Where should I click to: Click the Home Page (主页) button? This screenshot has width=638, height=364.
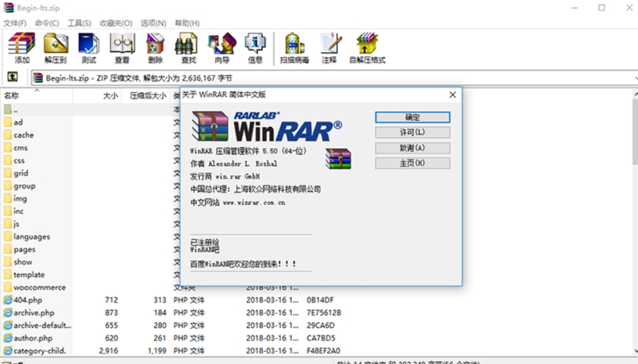(412, 163)
